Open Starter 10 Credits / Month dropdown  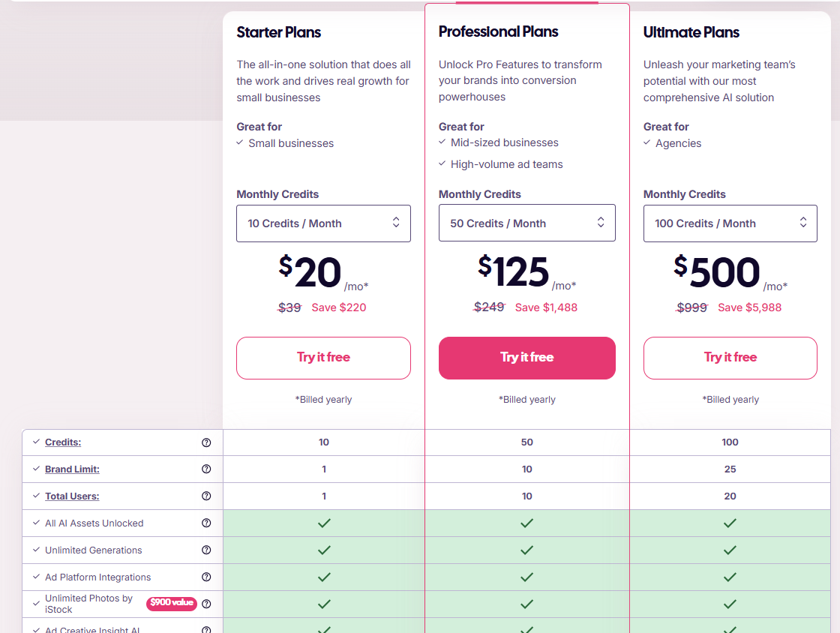click(x=323, y=223)
